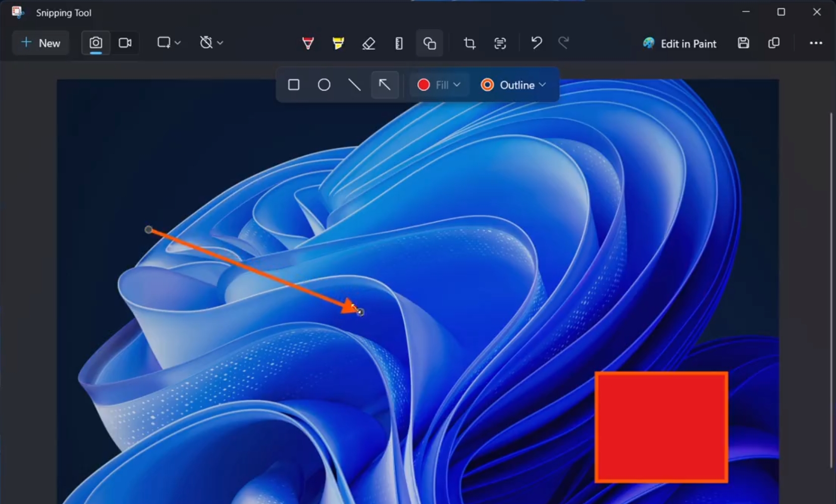Image resolution: width=836 pixels, height=504 pixels.
Task: Open the snipping mode rectangle dropdown
Action: tap(169, 43)
